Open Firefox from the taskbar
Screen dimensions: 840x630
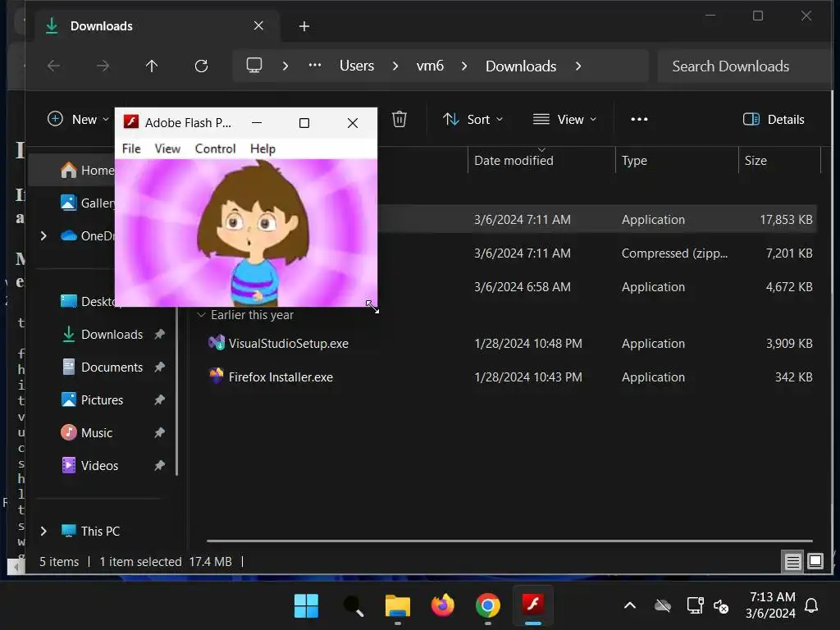[442, 606]
